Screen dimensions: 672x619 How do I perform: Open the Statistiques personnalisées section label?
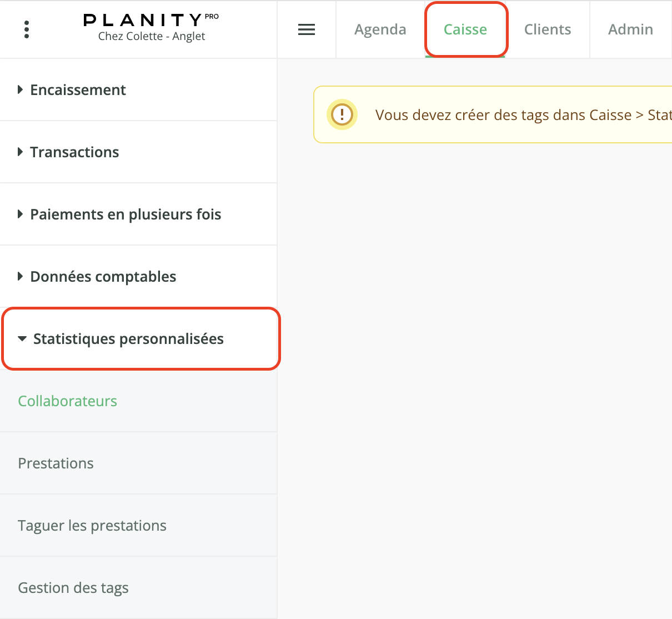tap(128, 338)
